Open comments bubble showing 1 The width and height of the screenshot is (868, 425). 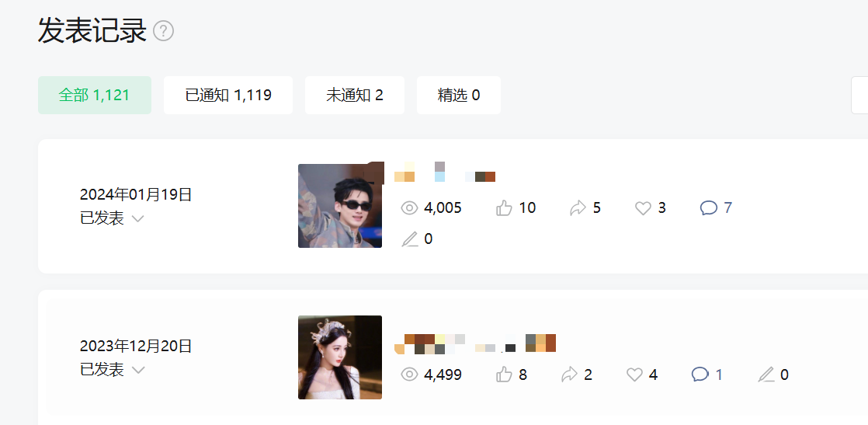700,375
